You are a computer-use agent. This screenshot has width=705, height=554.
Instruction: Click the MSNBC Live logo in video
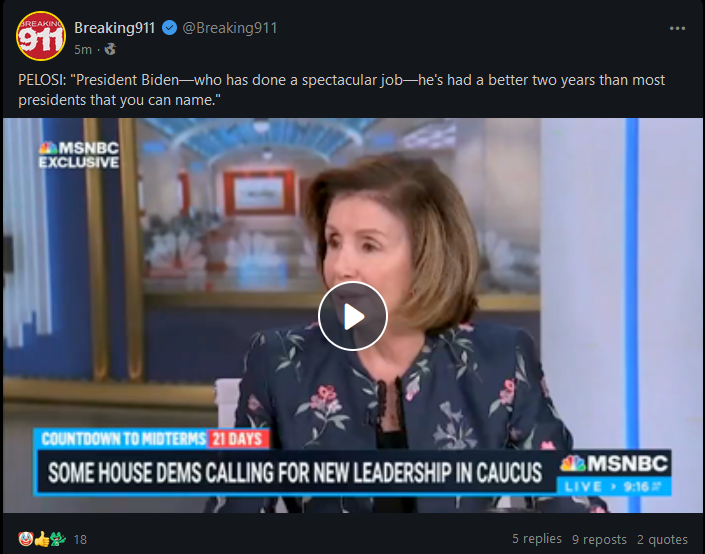pyautogui.click(x=614, y=472)
